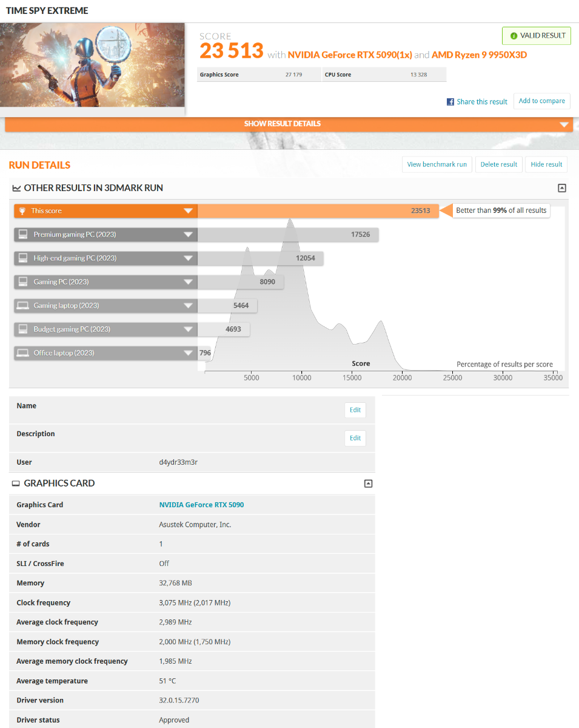Click the overall score 23 513
This screenshot has height=728, width=579.
pyautogui.click(x=232, y=51)
